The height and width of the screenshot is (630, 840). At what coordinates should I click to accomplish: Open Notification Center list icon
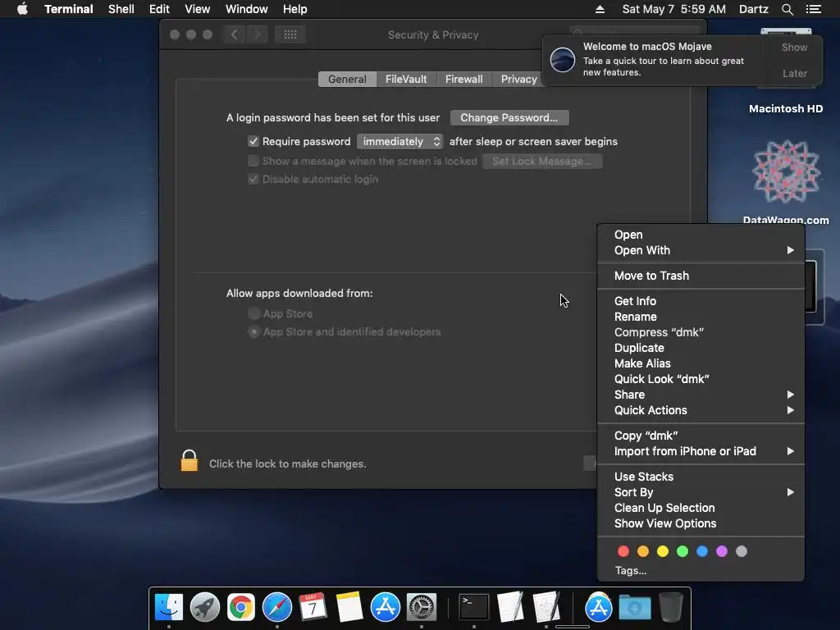click(813, 9)
